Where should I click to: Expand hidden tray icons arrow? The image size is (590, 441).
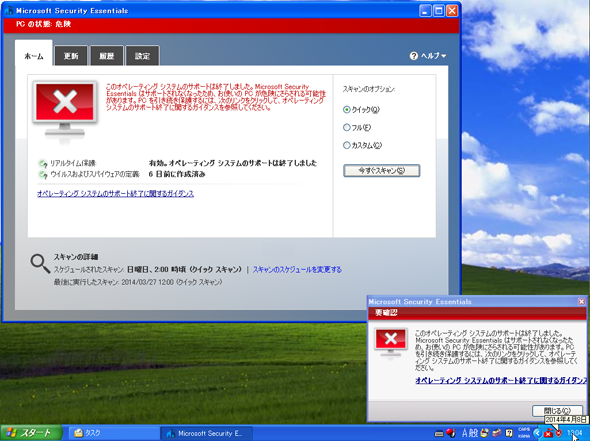click(537, 433)
